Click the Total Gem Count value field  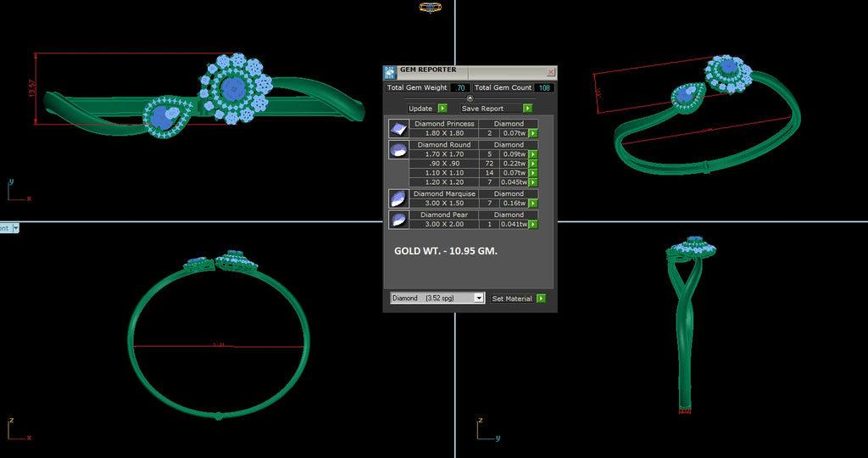tap(544, 87)
